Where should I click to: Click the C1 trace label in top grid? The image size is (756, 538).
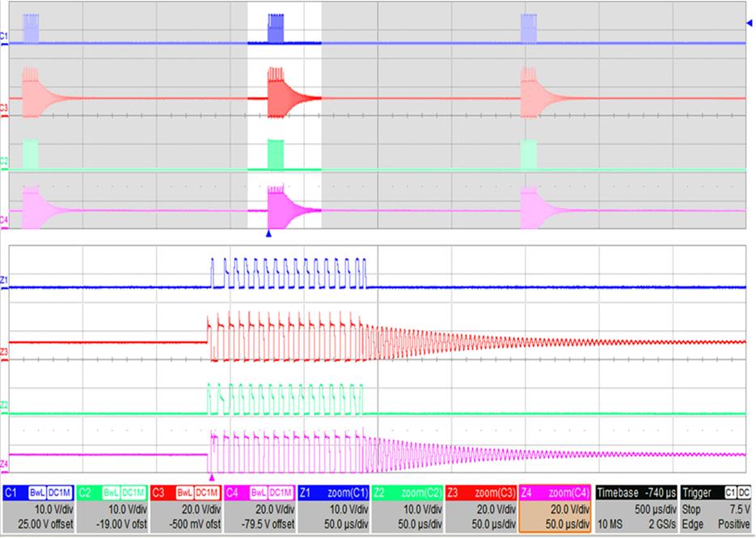4,38
